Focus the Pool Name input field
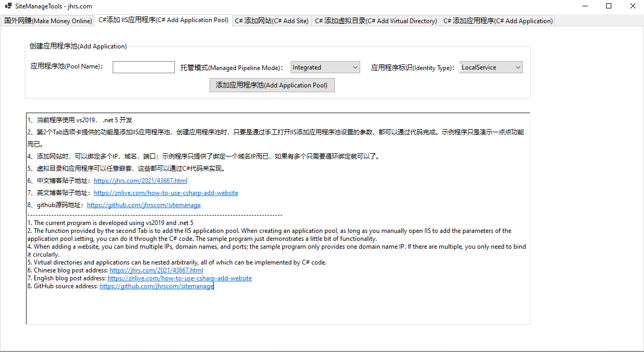 coord(144,67)
